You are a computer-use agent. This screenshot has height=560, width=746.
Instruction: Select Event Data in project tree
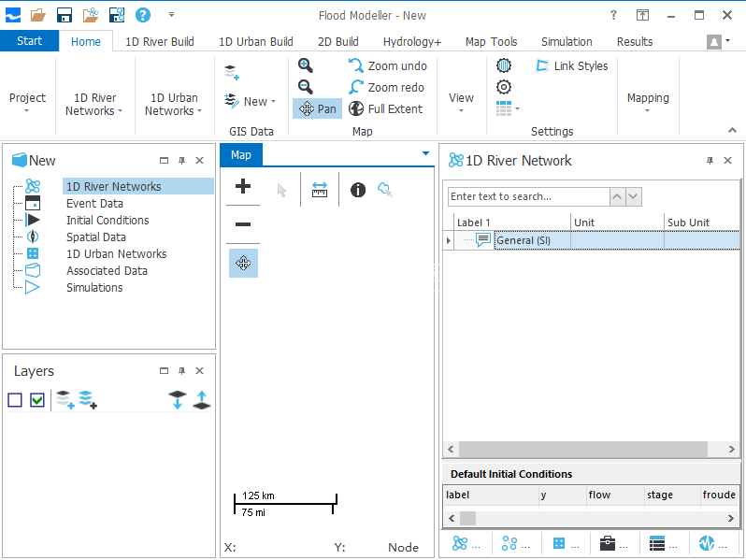pyautogui.click(x=94, y=203)
